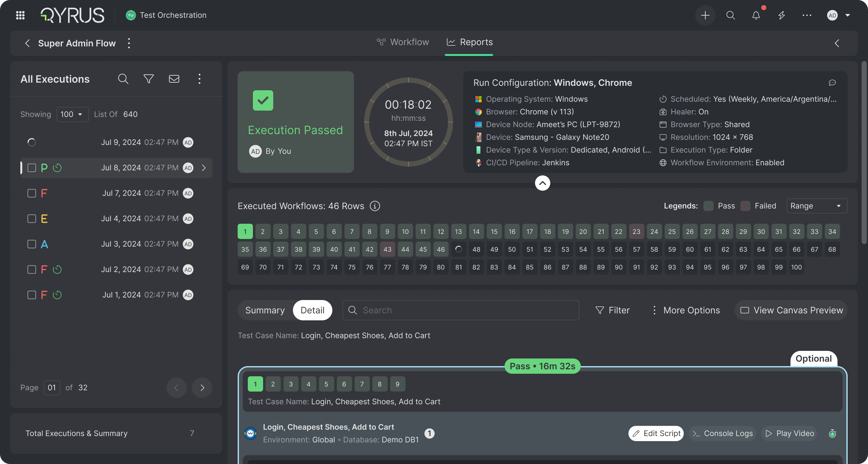The image size is (868, 464).
Task: Select test step 2 in Pass card
Action: [x=273, y=384]
